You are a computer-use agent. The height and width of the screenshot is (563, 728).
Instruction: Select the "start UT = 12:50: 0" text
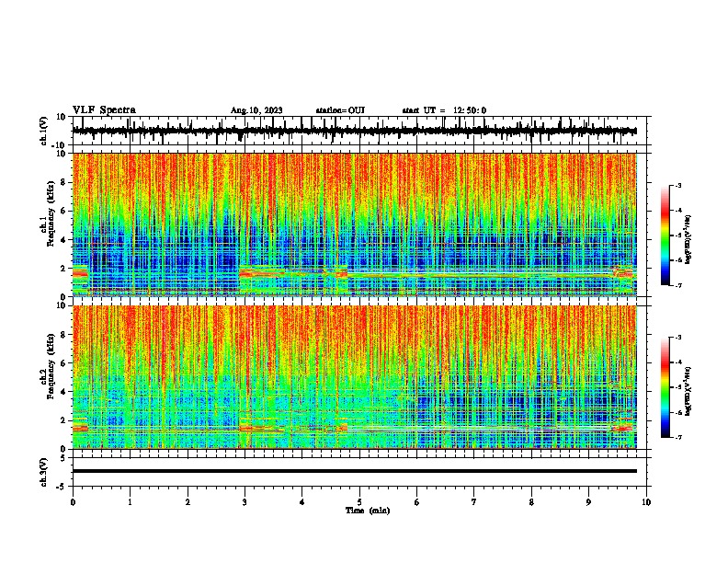pyautogui.click(x=444, y=110)
